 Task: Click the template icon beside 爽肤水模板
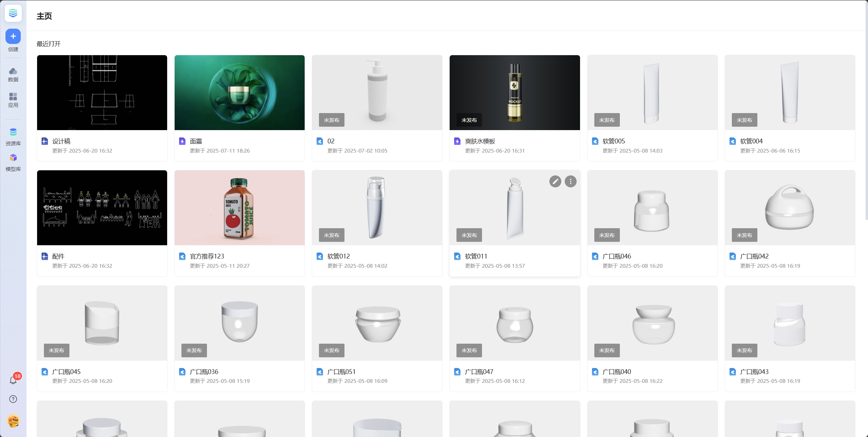(x=457, y=141)
